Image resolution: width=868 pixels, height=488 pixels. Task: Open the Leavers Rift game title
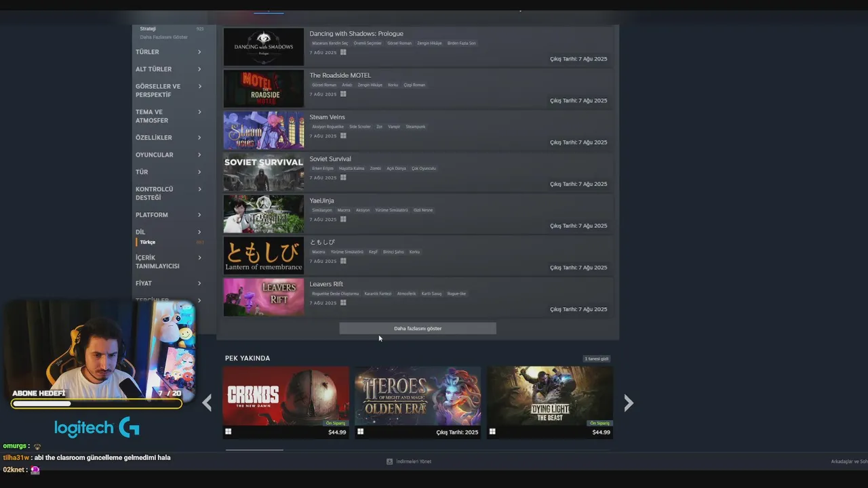coord(326,284)
